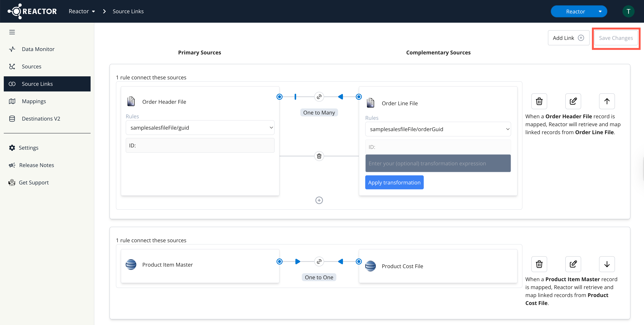Screen dimensions: 644x325
Task: Click the Order Header File document icon
Action: tap(131, 102)
